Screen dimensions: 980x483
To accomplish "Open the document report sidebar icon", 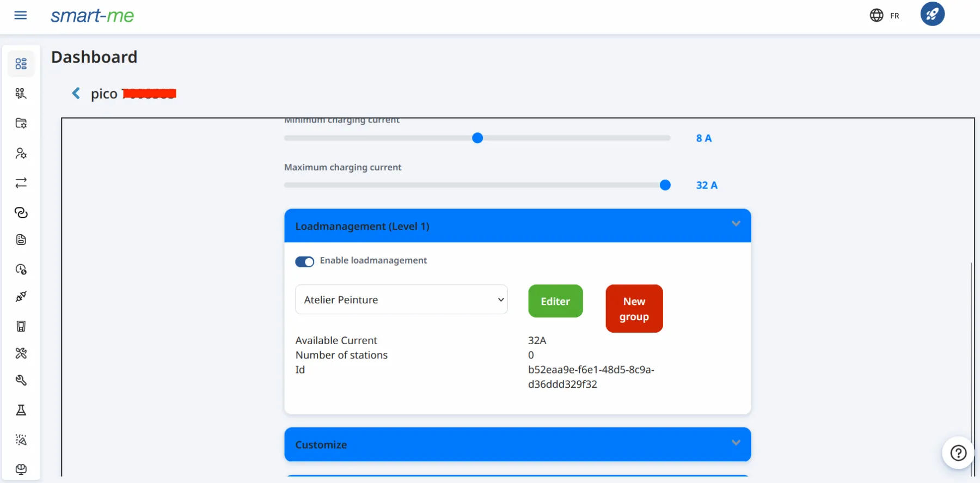I will 21,240.
